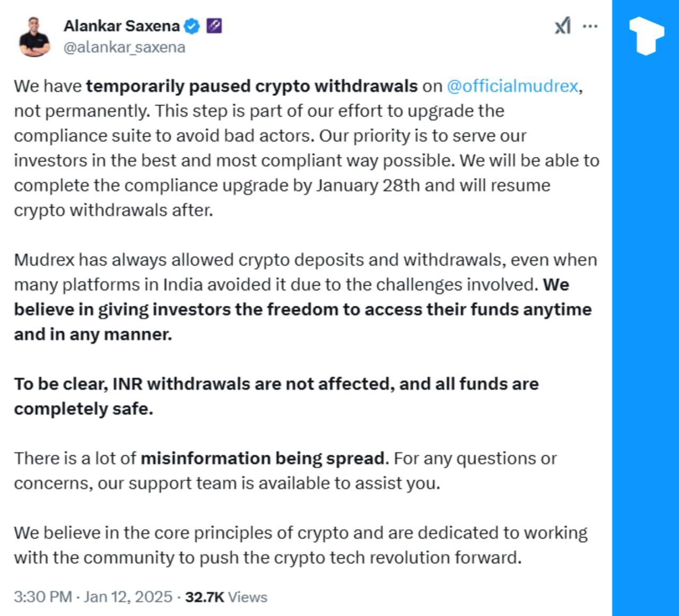Click Alankar Saxena's profile photo

34,37
